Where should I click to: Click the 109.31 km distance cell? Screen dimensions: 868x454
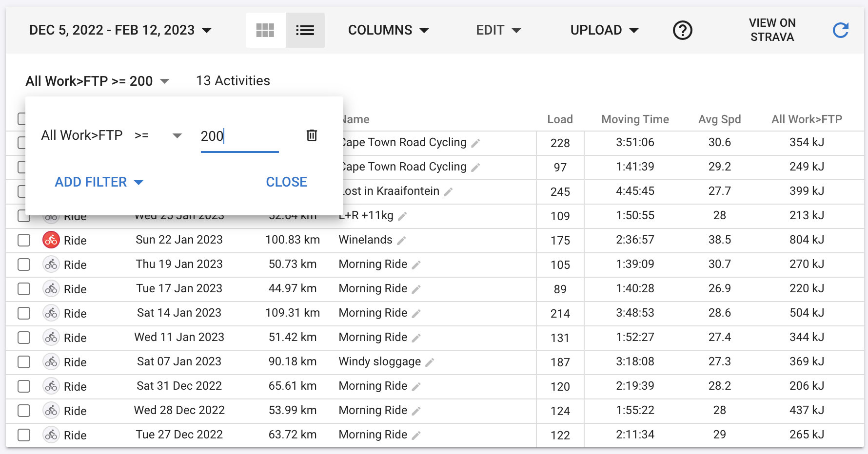tap(292, 313)
